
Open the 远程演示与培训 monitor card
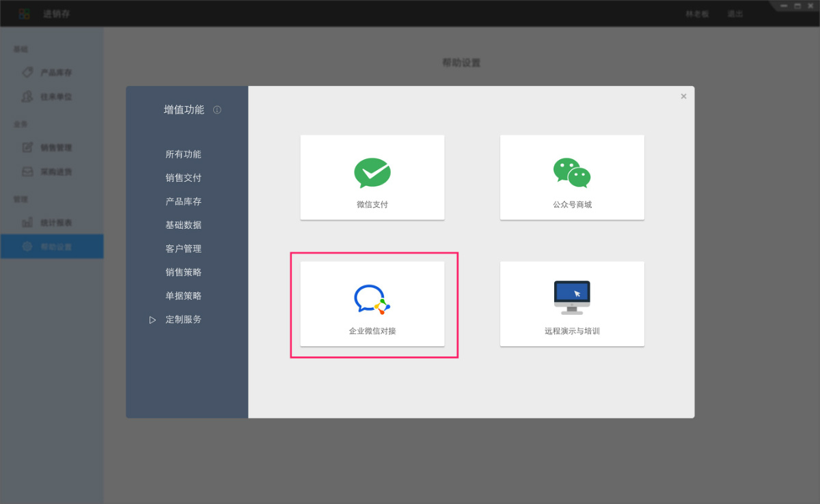click(572, 304)
